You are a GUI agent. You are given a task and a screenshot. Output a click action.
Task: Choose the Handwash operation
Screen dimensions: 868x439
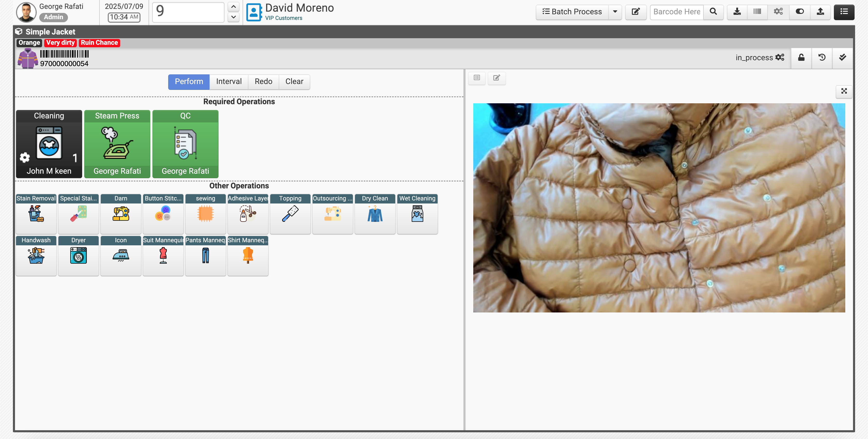(36, 256)
